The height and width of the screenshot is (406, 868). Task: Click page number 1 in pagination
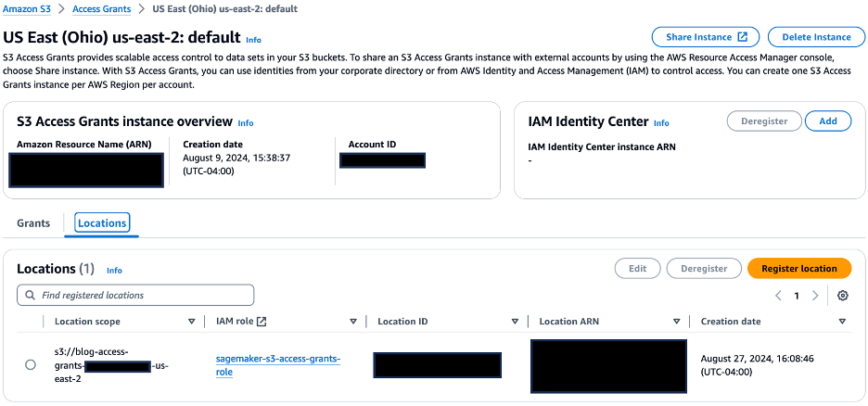pyautogui.click(x=797, y=296)
